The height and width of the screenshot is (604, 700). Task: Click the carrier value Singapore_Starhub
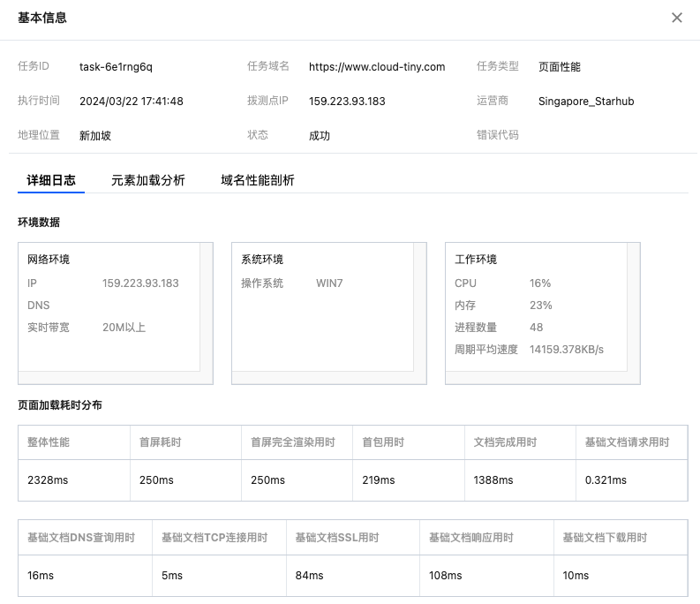click(586, 101)
